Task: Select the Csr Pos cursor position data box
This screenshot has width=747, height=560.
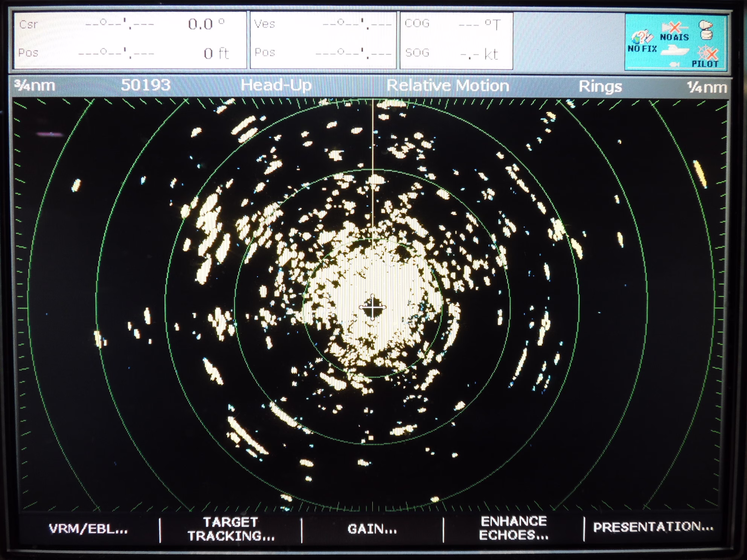Action: 130,40
